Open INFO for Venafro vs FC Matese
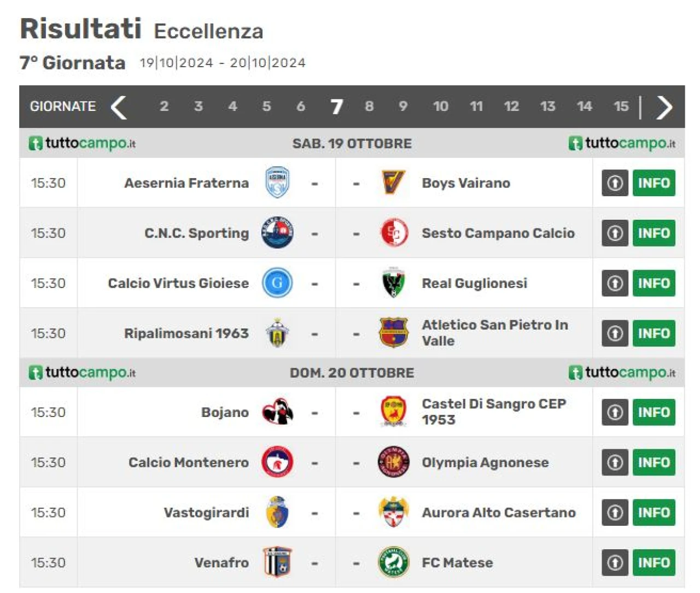 pos(654,562)
